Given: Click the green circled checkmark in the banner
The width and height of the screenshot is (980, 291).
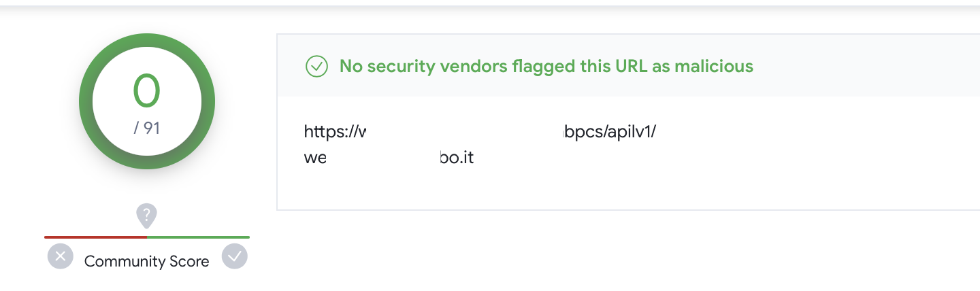Looking at the screenshot, I should [x=317, y=66].
